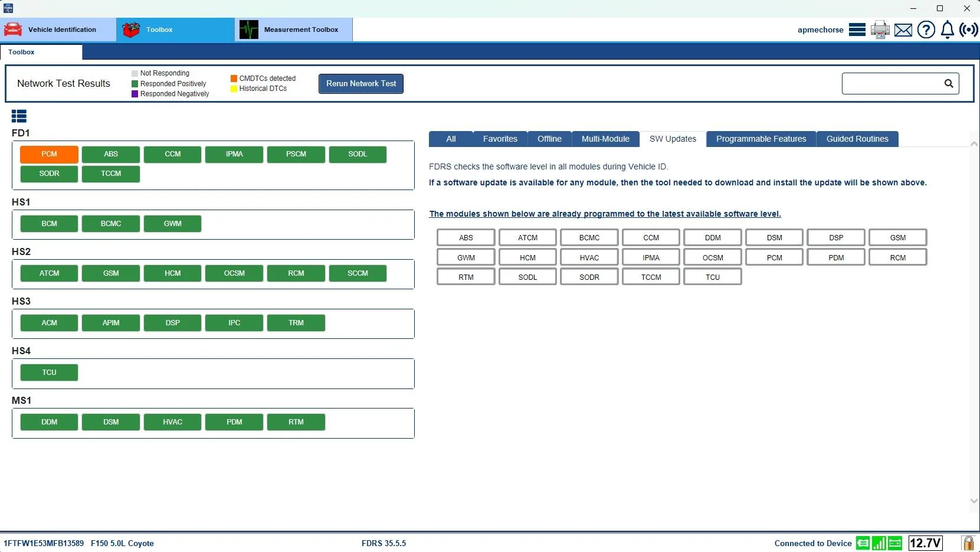980x552 pixels.
Task: Select the SW Updates tab
Action: [x=673, y=139]
